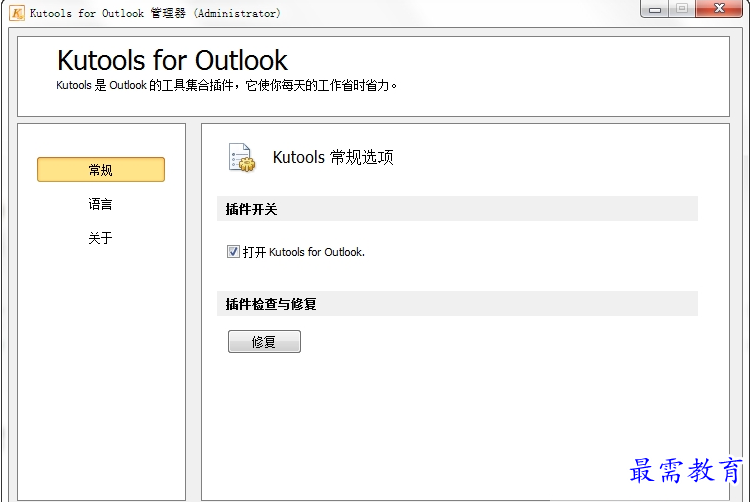Click the 修复 button

[264, 342]
